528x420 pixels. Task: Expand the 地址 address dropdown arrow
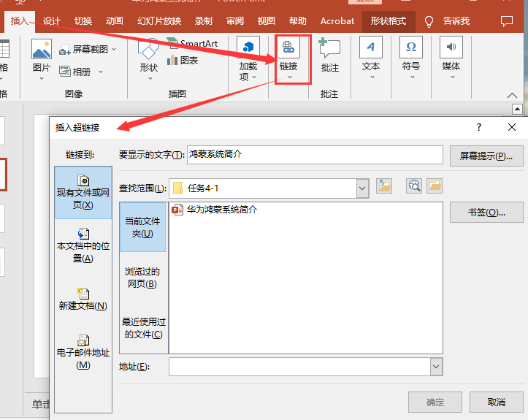(436, 366)
